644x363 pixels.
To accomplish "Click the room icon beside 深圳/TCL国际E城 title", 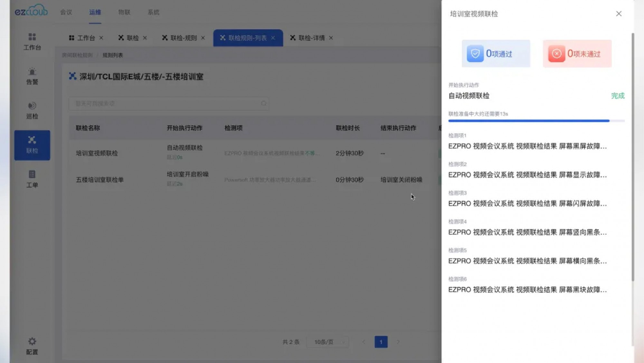I will click(72, 76).
